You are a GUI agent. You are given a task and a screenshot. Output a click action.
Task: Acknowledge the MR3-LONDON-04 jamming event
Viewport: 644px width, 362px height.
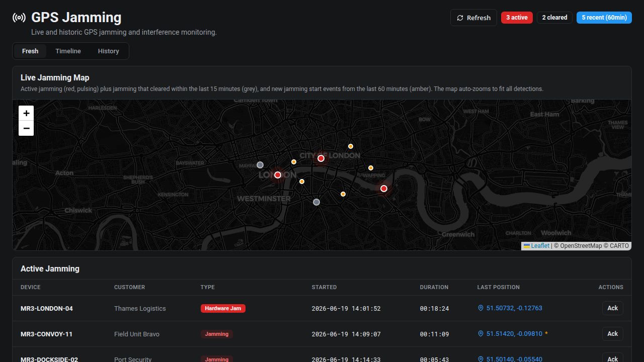(x=612, y=308)
